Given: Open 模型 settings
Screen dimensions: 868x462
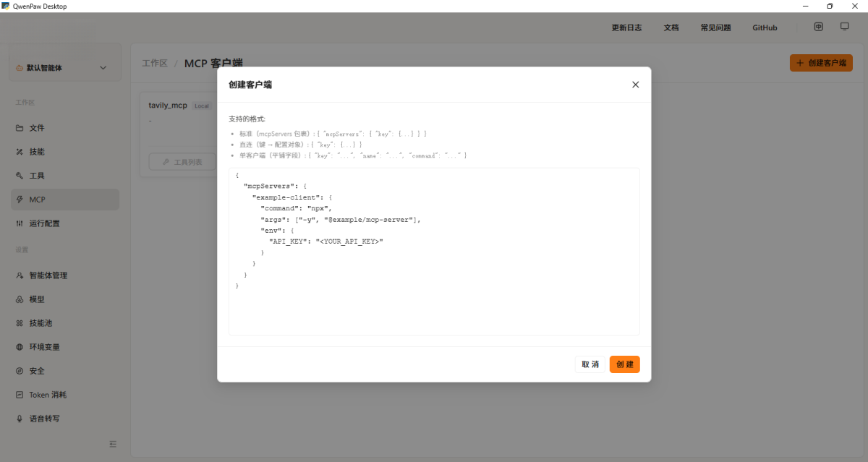Looking at the screenshot, I should pyautogui.click(x=65, y=299).
